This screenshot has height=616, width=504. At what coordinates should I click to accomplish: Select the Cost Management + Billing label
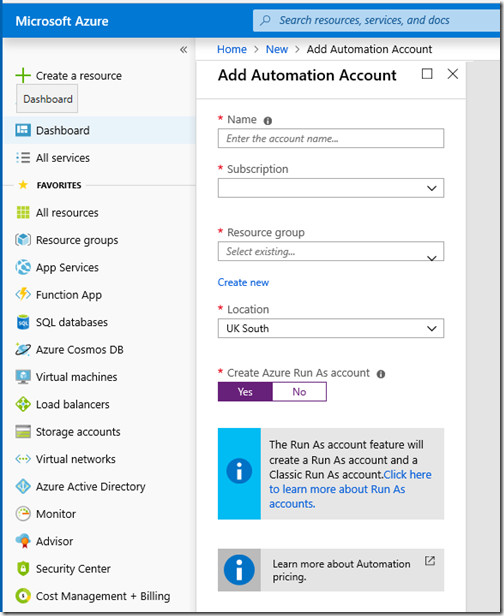click(x=103, y=596)
